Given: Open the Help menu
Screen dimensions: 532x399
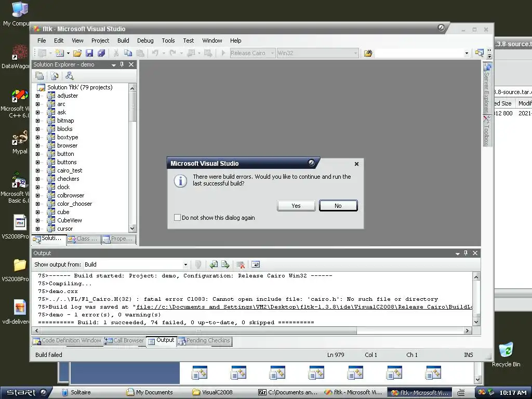Looking at the screenshot, I should pos(235,41).
